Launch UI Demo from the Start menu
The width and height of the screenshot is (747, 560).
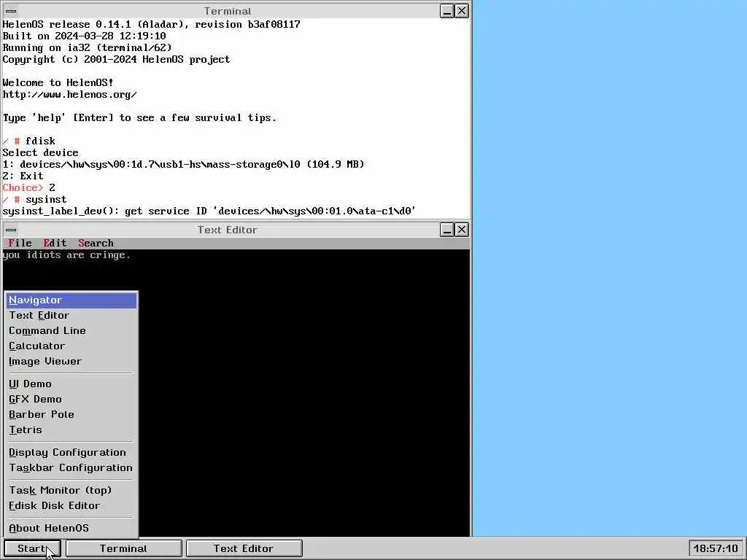click(x=71, y=384)
